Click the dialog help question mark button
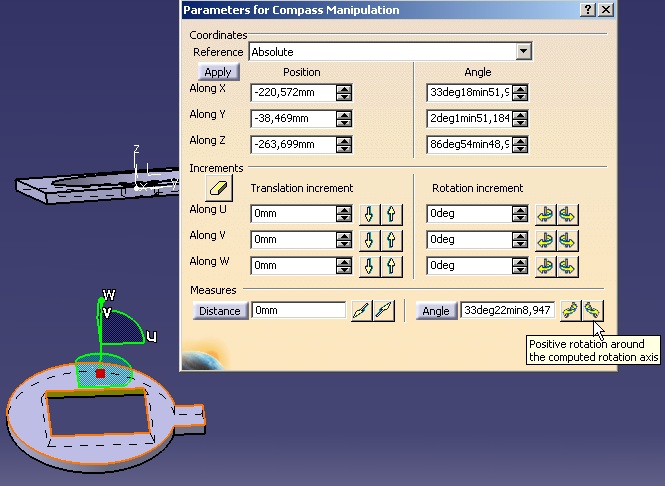The width and height of the screenshot is (665, 486). tap(588, 10)
